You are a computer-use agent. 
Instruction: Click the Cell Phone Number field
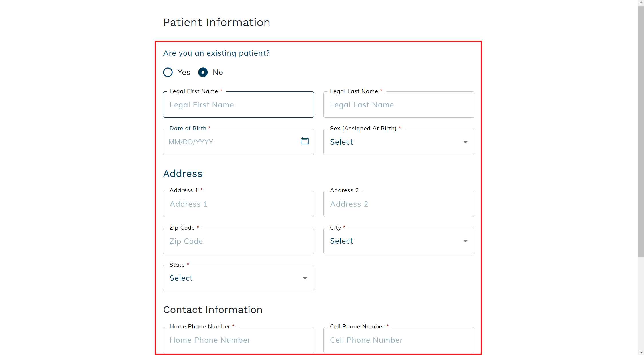click(399, 340)
